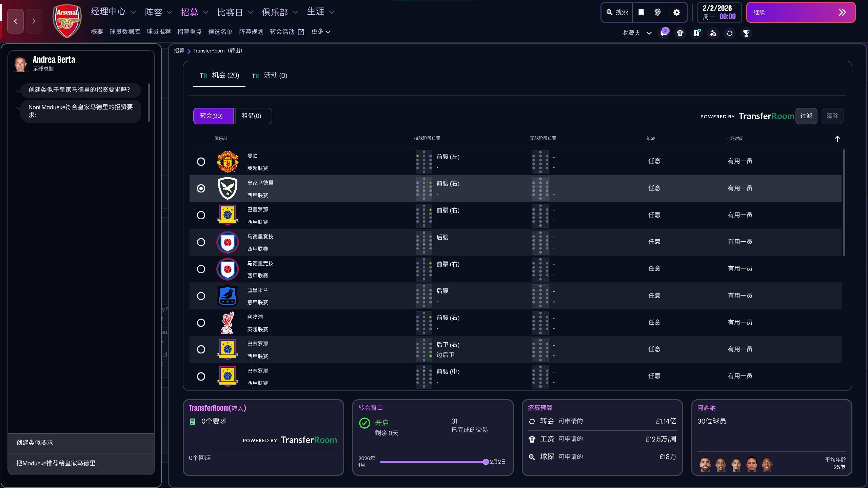Click the transfer window timeline slider handle
Image resolution: width=868 pixels, height=488 pixels.
click(486, 462)
